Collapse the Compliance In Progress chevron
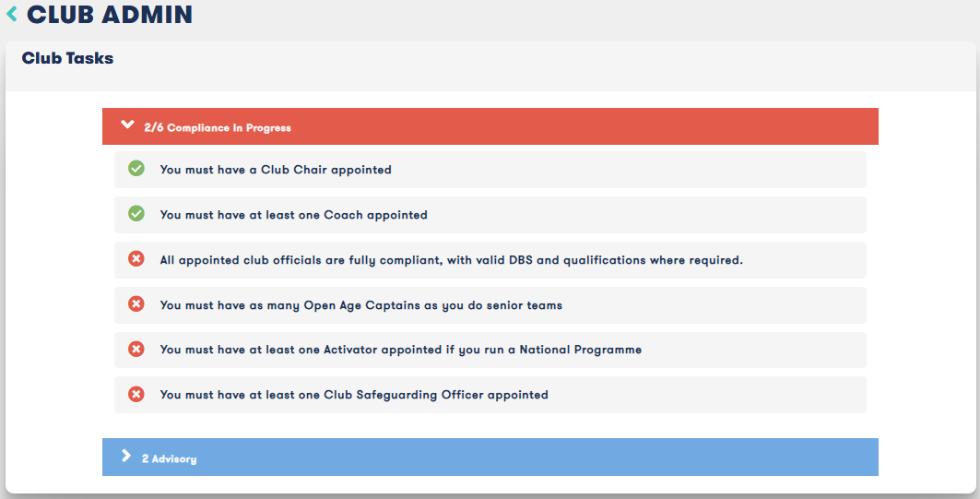Viewport: 980px width, 499px height. tap(127, 125)
